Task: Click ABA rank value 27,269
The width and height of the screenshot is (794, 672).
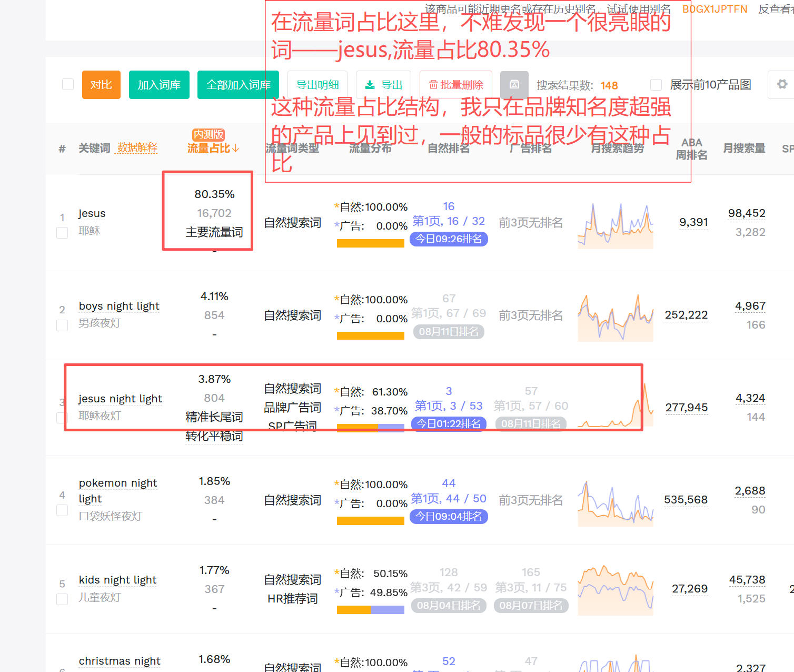Action: click(690, 589)
